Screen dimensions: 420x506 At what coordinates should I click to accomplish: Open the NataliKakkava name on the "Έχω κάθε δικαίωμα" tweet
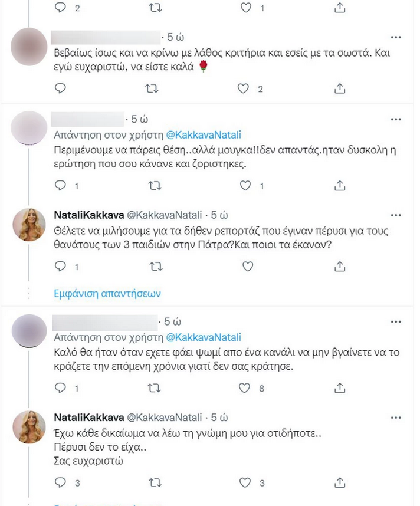87,417
